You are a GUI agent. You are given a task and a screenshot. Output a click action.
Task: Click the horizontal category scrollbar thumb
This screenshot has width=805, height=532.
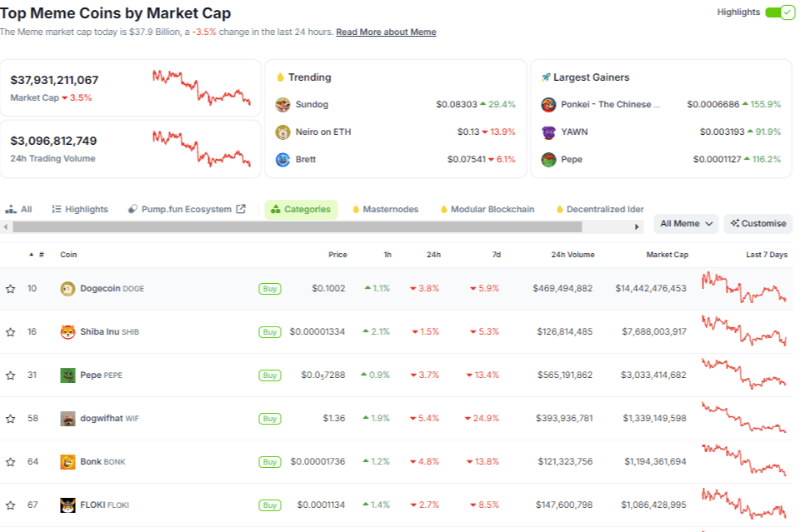(297, 226)
